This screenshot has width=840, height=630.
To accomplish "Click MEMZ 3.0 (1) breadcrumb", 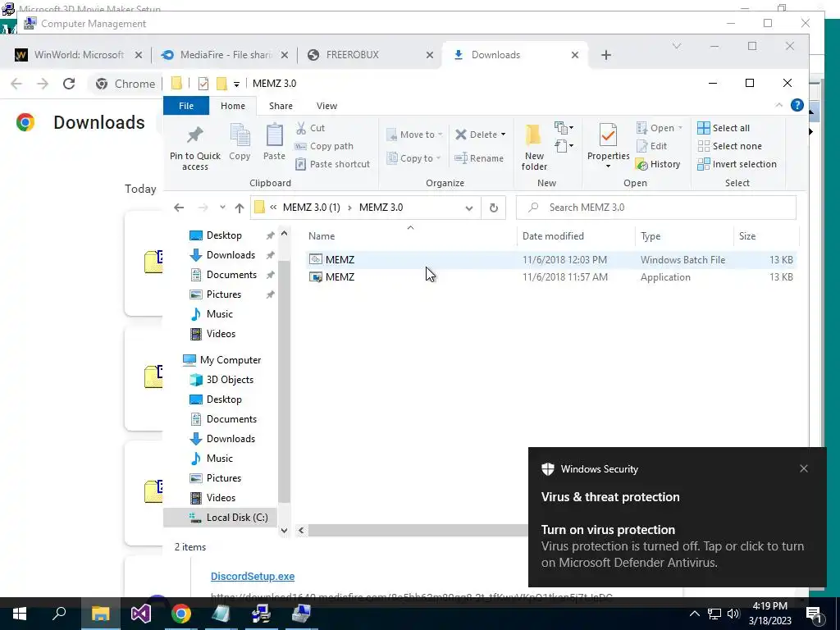I will (311, 208).
